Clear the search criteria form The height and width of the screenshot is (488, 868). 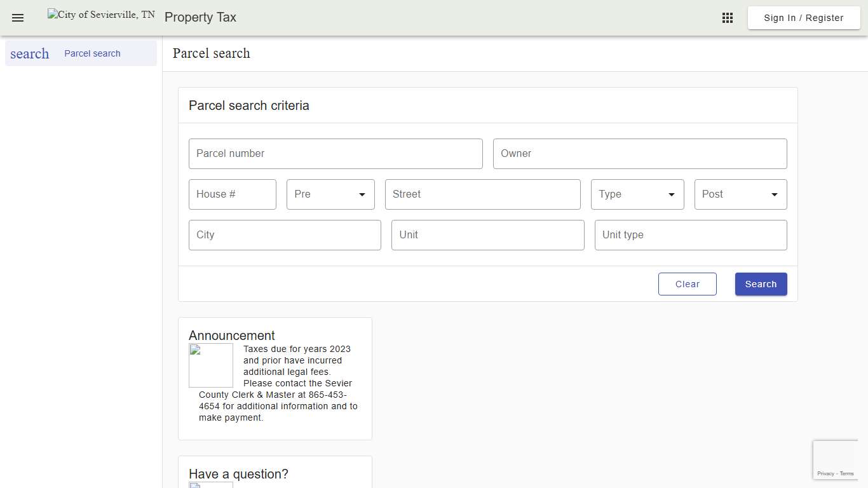[x=687, y=284]
